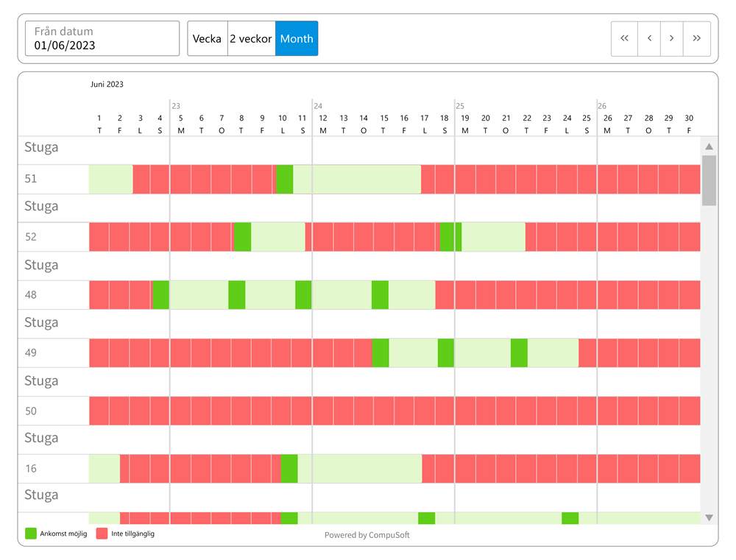This screenshot has height=560, width=736.
Task: Click the green Ankomst möjlig legend swatch
Action: pyautogui.click(x=30, y=534)
